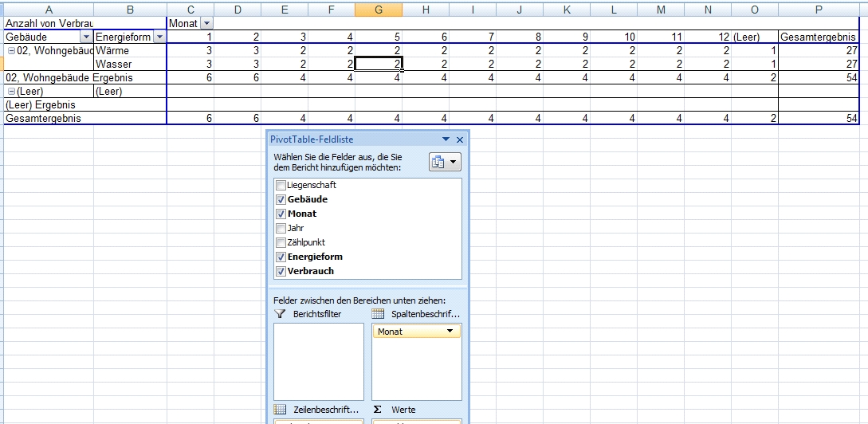Image resolution: width=868 pixels, height=424 pixels.
Task: Click the Zeilenbeschriftungen area icon
Action: [x=280, y=410]
